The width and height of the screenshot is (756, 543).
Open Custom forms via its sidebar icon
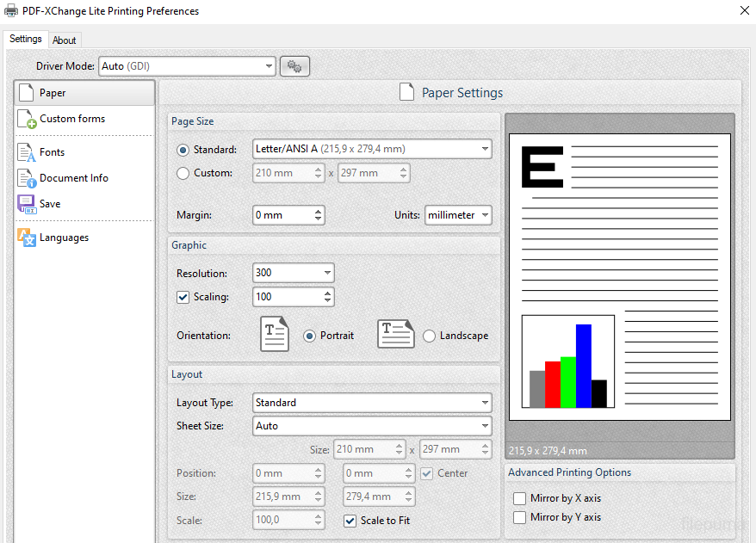[26, 120]
